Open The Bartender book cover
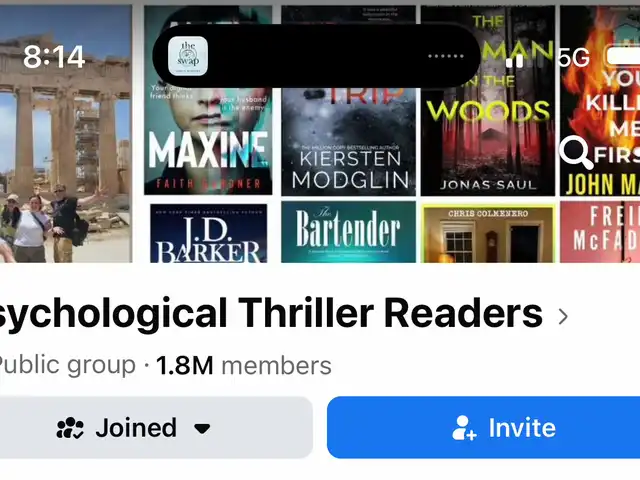This screenshot has height=480, width=640. coord(349,232)
